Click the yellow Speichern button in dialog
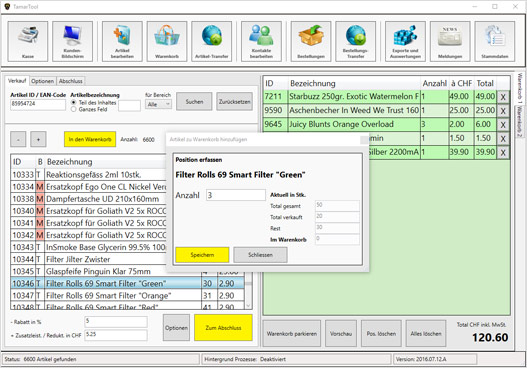Image resolution: width=527 pixels, height=368 pixels. (202, 255)
